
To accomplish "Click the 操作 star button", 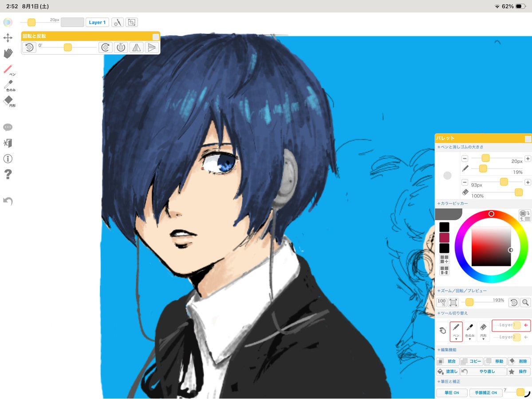I will tap(519, 371).
